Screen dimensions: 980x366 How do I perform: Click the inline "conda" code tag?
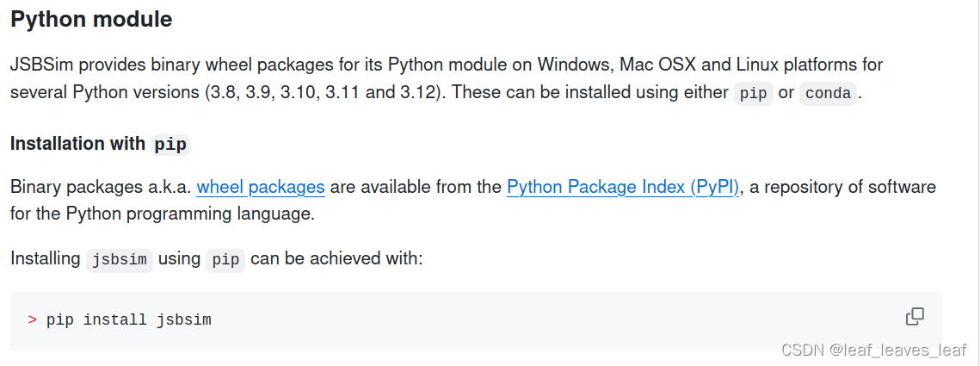[x=829, y=94]
